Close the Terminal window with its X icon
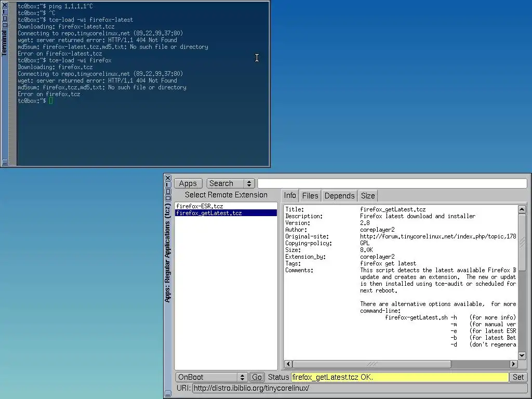532x399 pixels. point(4,5)
